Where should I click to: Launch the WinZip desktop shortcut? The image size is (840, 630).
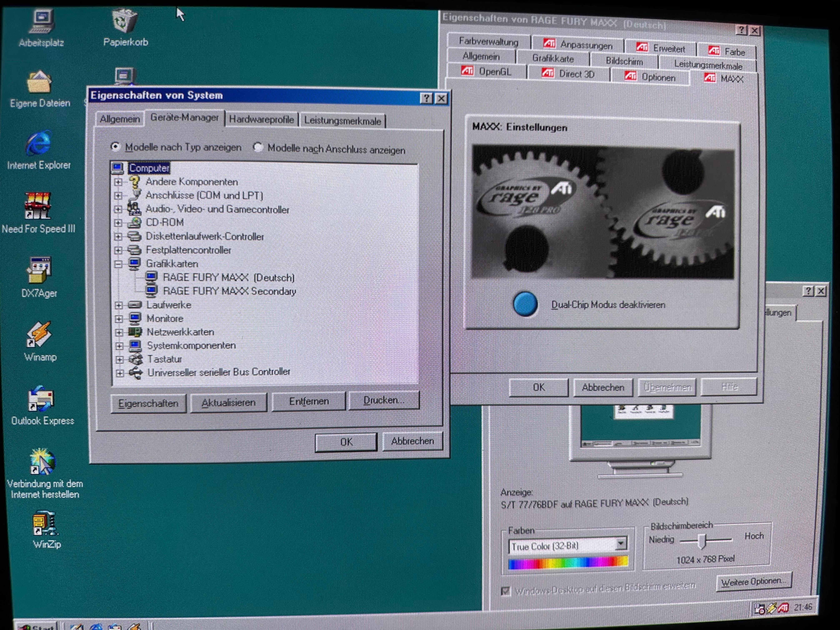pos(45,524)
